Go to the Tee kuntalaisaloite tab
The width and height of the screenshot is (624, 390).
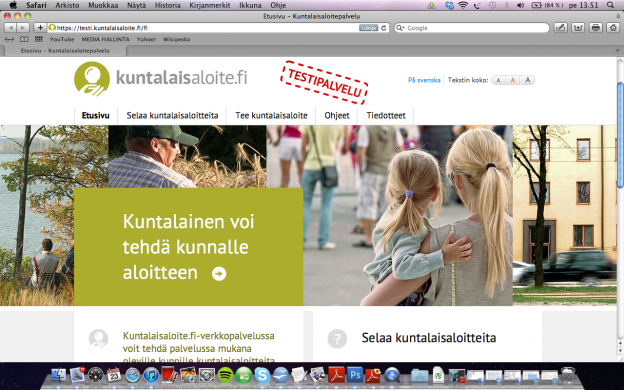(271, 115)
